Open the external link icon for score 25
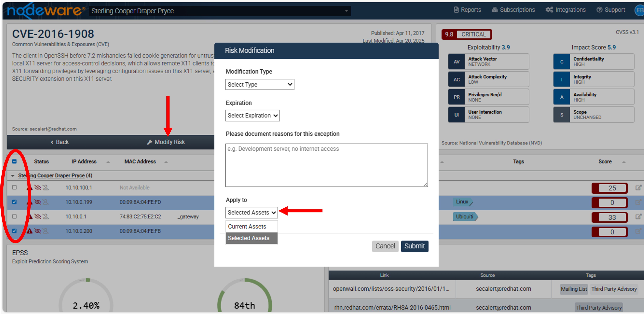 tap(638, 188)
